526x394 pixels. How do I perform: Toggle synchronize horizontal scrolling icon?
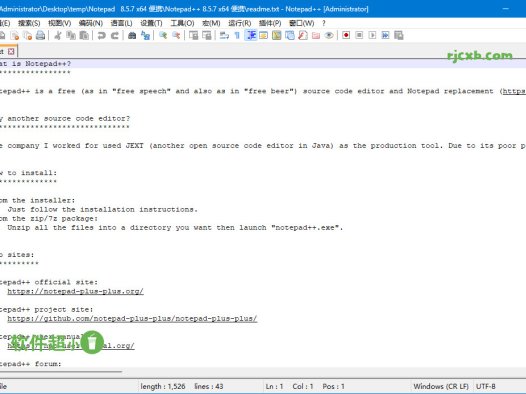(x=207, y=35)
